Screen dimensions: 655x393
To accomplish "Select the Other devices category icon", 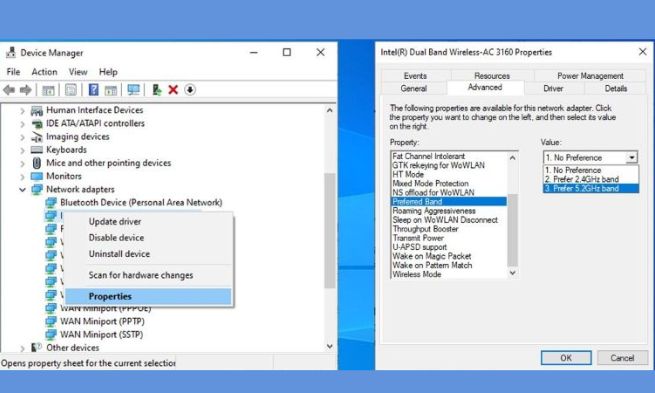I will click(x=37, y=347).
